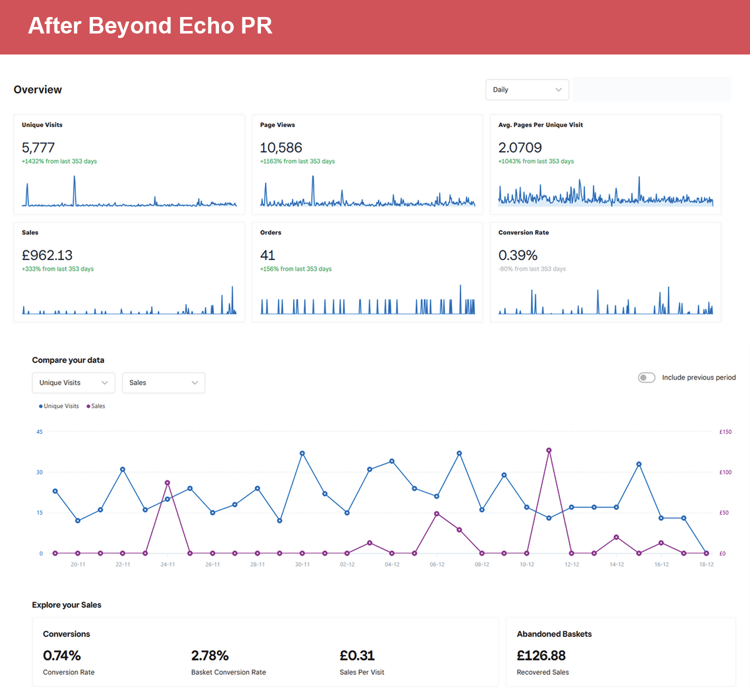Toggle Unique Visits legend series

59,406
